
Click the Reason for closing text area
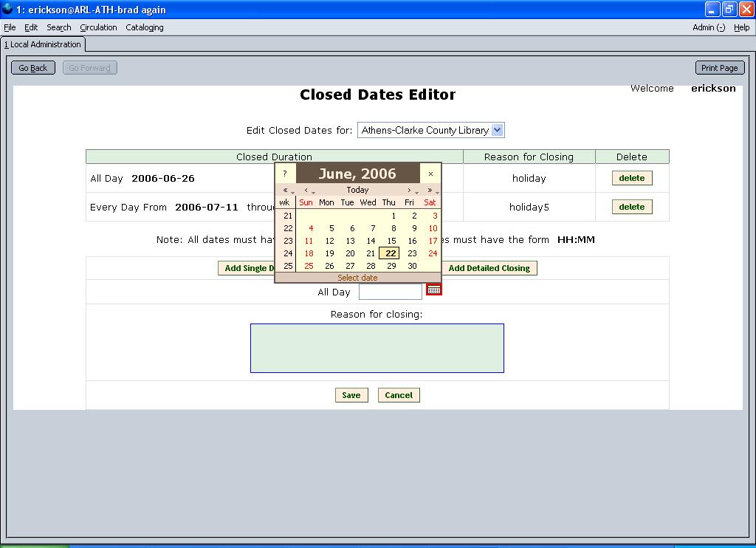tap(377, 348)
